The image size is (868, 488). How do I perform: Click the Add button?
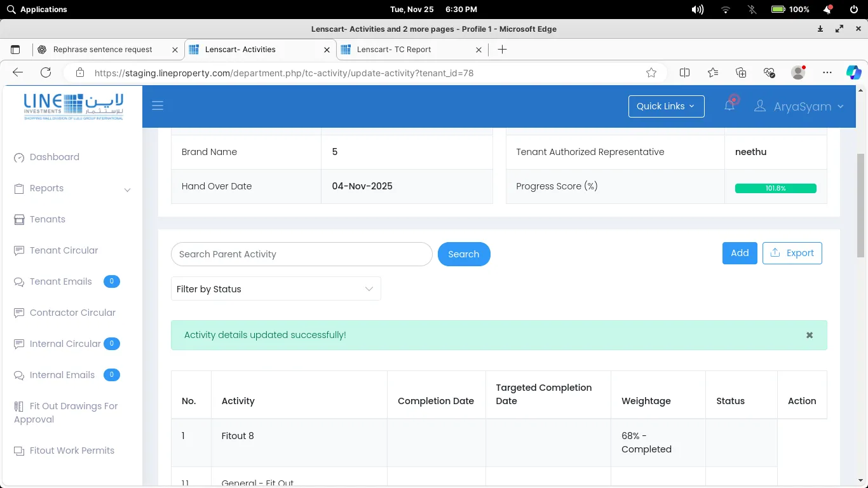[740, 253]
